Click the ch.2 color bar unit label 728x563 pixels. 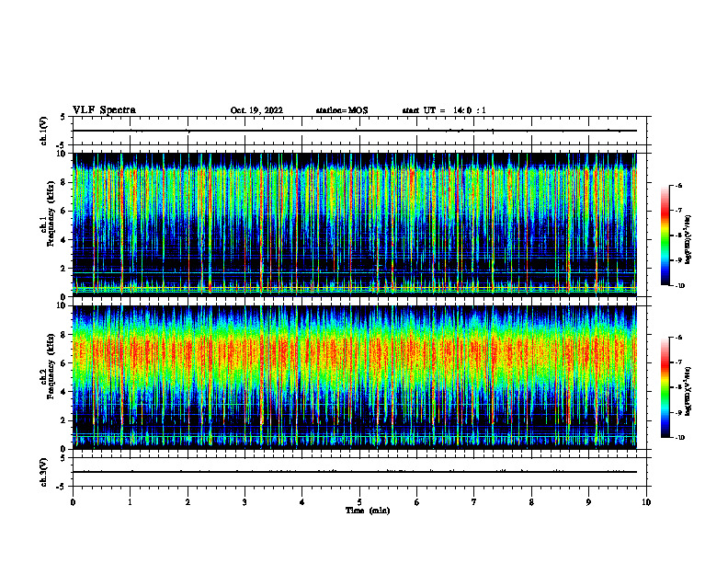pos(688,390)
